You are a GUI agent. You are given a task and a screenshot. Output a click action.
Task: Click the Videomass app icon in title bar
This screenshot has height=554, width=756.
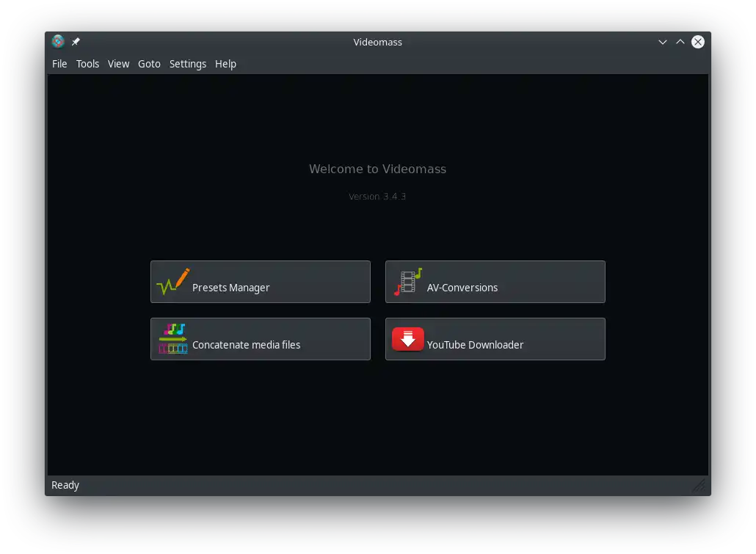(x=58, y=42)
